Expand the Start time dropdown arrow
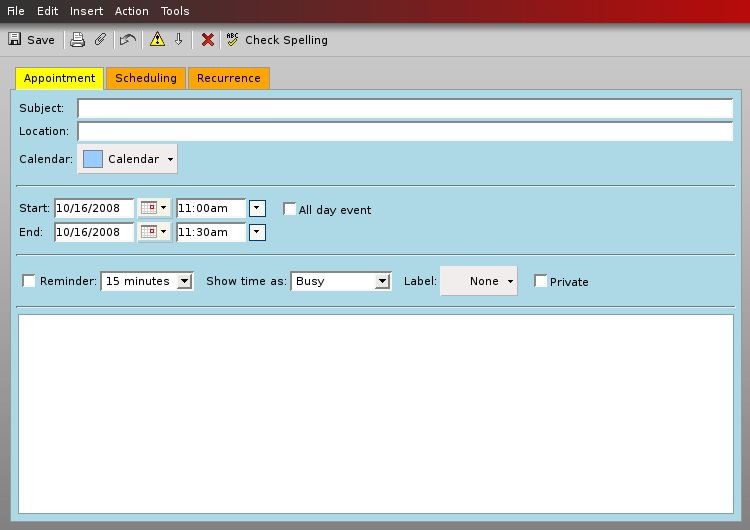Image resolution: width=750 pixels, height=530 pixels. click(257, 208)
